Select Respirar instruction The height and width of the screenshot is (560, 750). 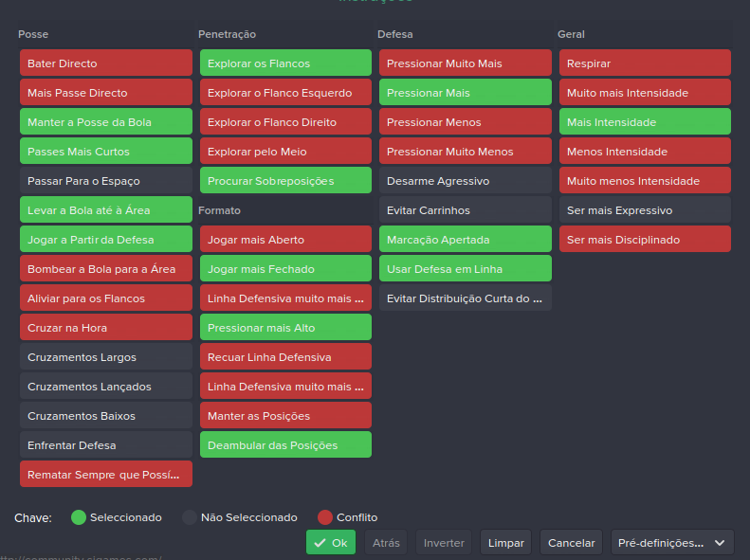pyautogui.click(x=645, y=63)
